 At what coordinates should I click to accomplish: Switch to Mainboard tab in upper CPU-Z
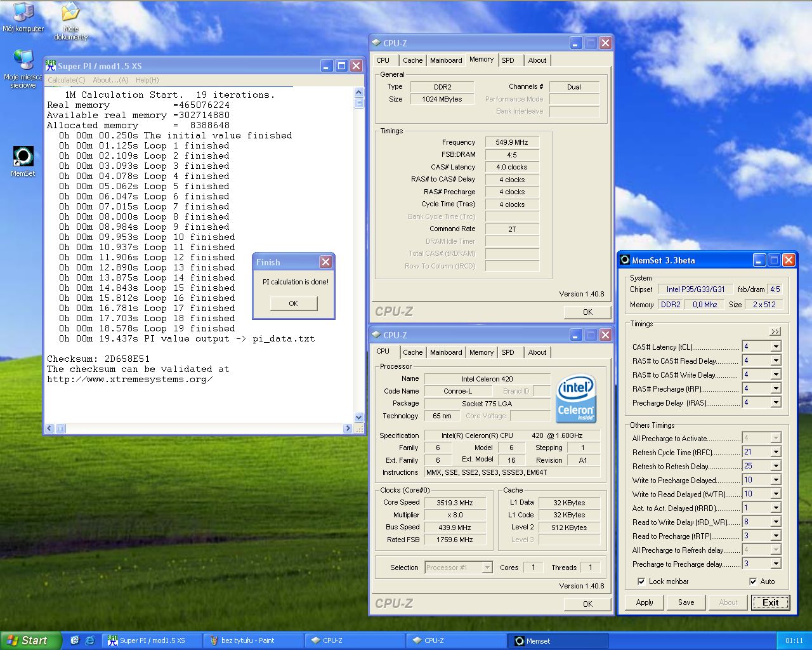(446, 60)
